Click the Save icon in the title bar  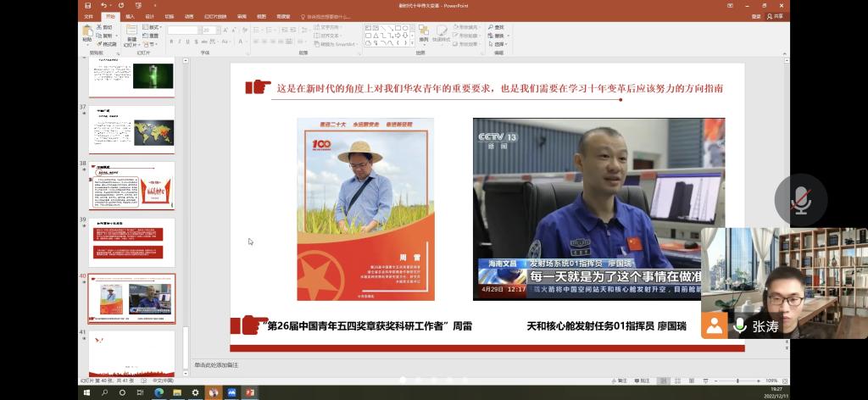(89, 5)
